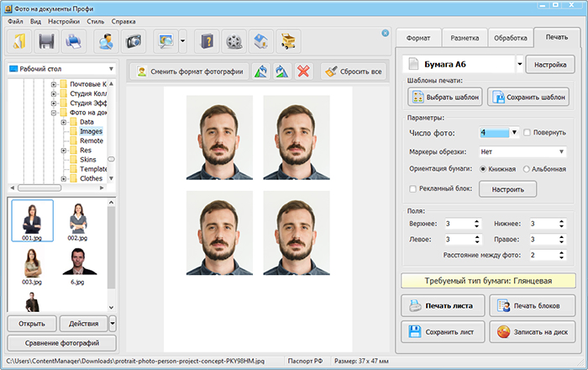Image resolution: width=588 pixels, height=370 pixels.
Task: Open the Маркеры обрезки dropdown
Action: point(522,151)
